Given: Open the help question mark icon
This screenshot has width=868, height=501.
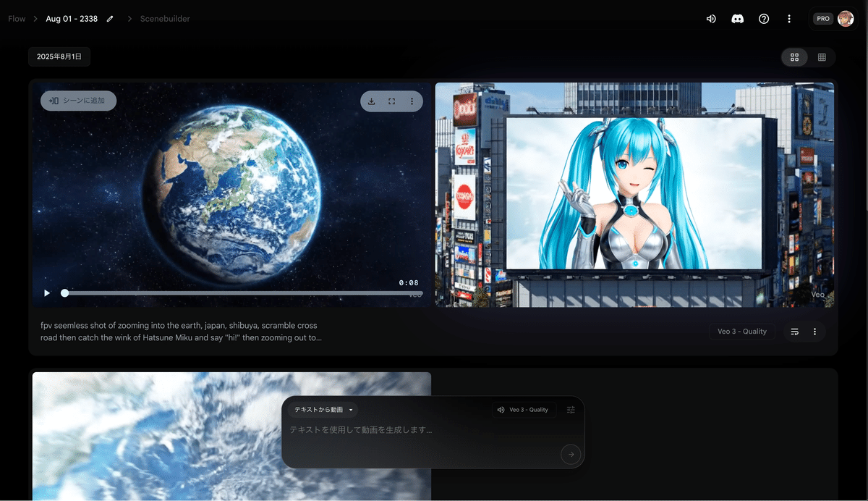Looking at the screenshot, I should [x=764, y=19].
